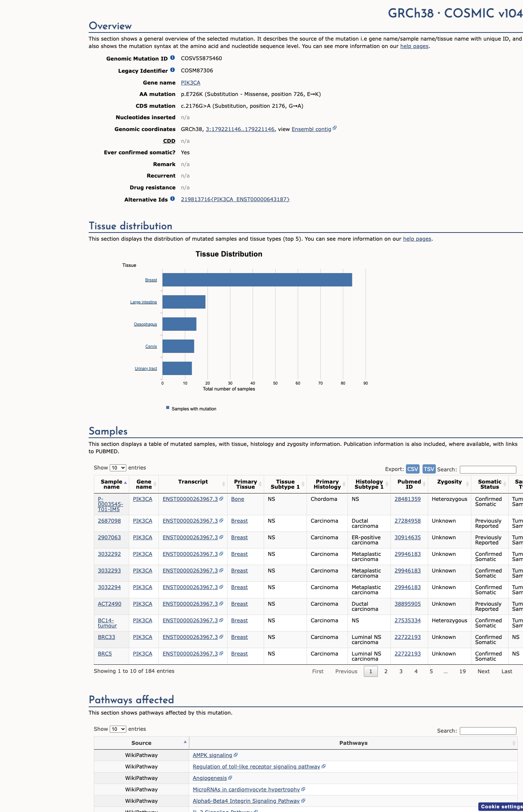The height and width of the screenshot is (812, 523).
Task: Click info icon beside Alternative Ids
Action: point(172,199)
